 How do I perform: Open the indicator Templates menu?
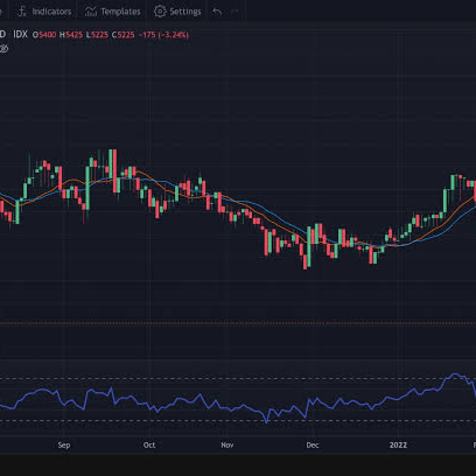112,12
